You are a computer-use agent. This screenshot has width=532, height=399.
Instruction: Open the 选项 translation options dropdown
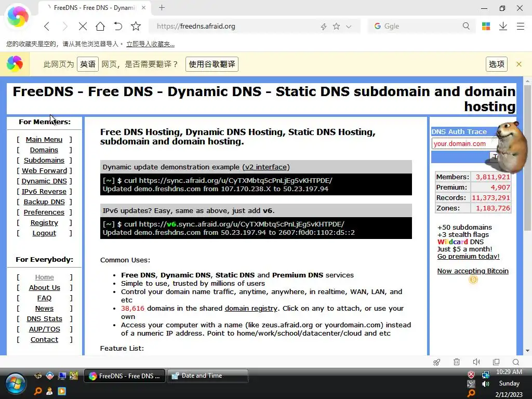click(x=496, y=64)
